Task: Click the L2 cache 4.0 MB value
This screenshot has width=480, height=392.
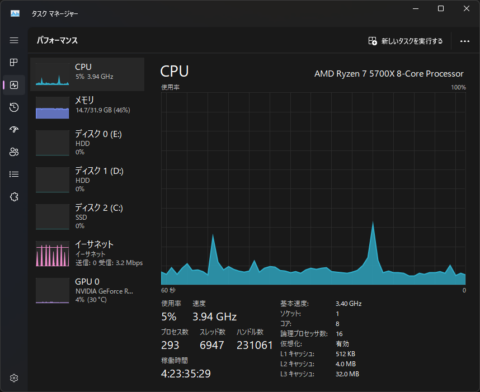Action: point(346,364)
